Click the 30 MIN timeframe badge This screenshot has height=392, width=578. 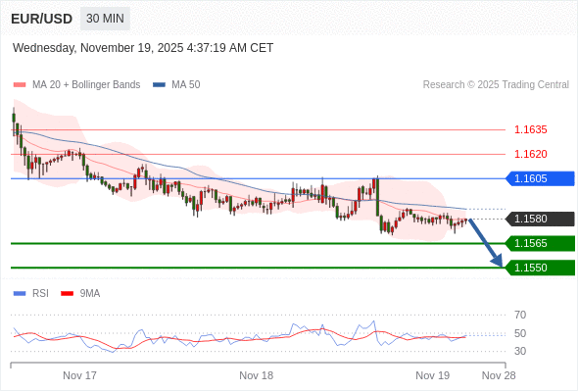click(x=105, y=19)
